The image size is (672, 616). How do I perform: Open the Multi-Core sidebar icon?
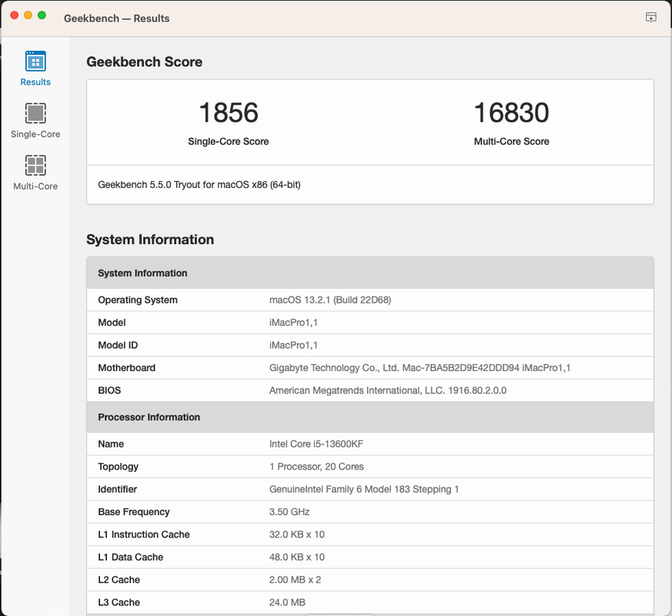pos(35,172)
